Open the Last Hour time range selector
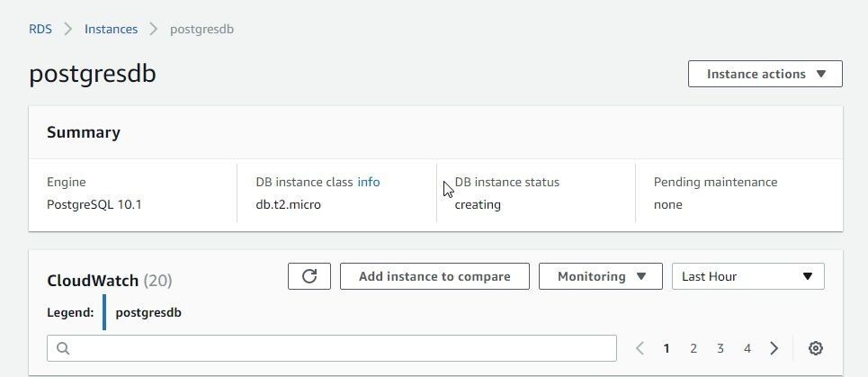Image resolution: width=868 pixels, height=377 pixels. tap(747, 276)
